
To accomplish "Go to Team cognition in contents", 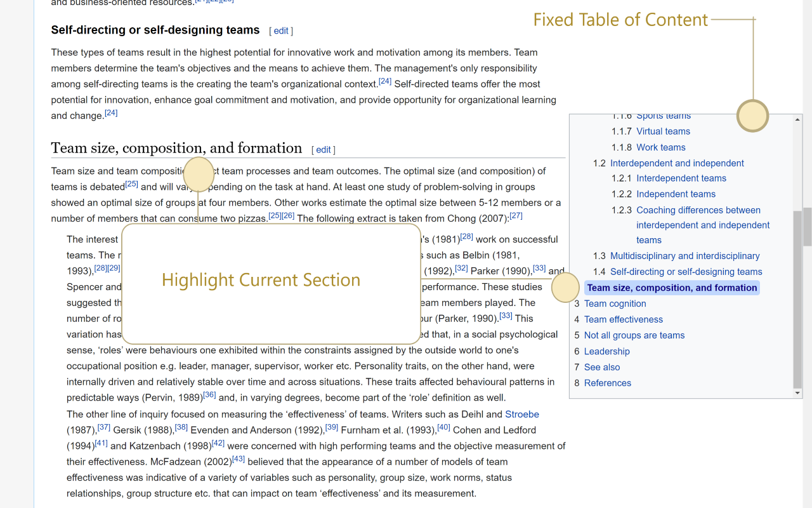I will click(615, 304).
